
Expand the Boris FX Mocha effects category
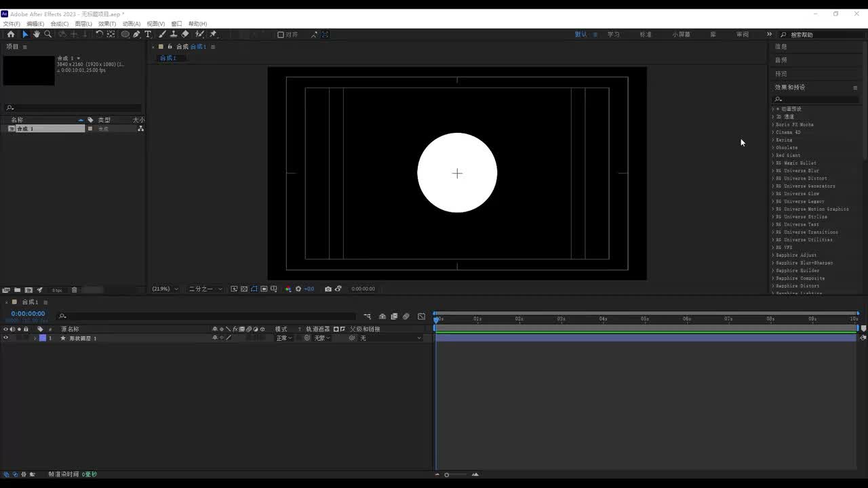tap(773, 125)
